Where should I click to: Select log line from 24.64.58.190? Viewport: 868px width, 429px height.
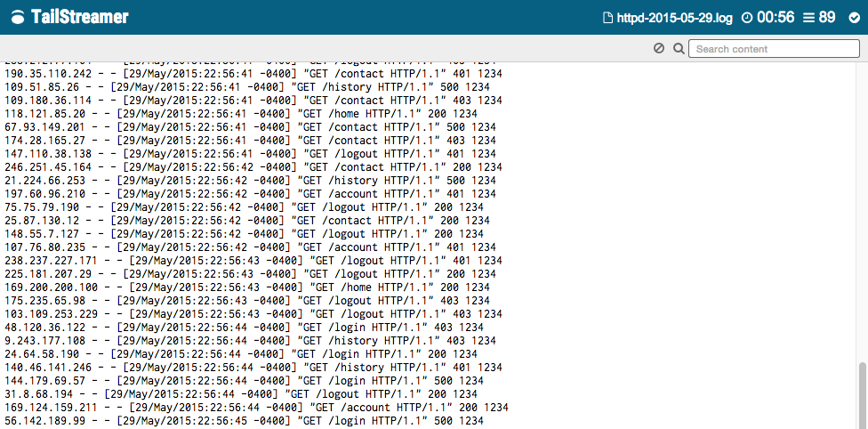click(x=241, y=353)
